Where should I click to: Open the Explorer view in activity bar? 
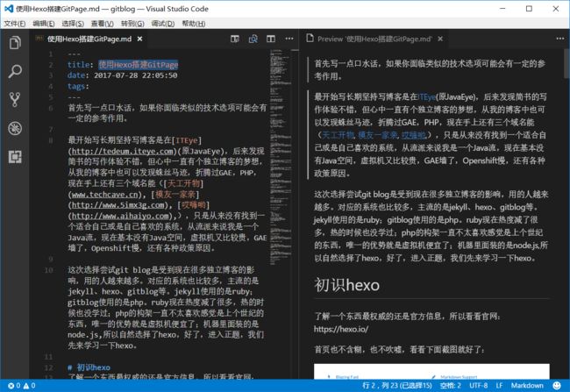click(15, 43)
